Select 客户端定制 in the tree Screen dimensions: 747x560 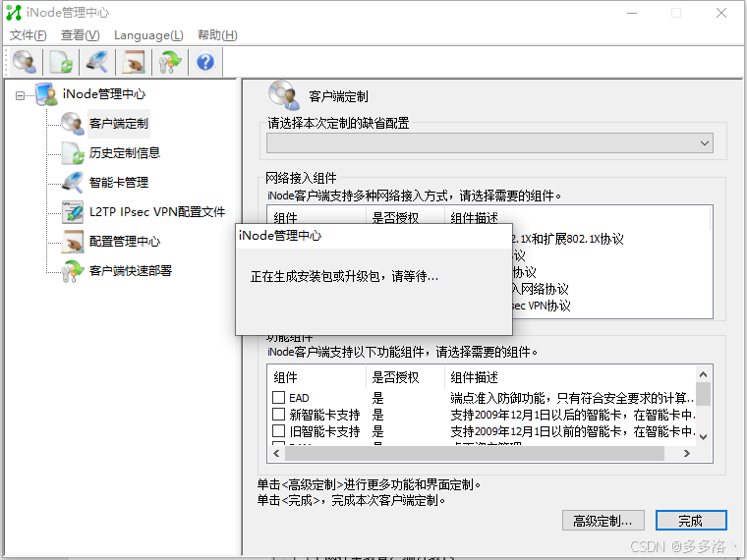pos(119,124)
